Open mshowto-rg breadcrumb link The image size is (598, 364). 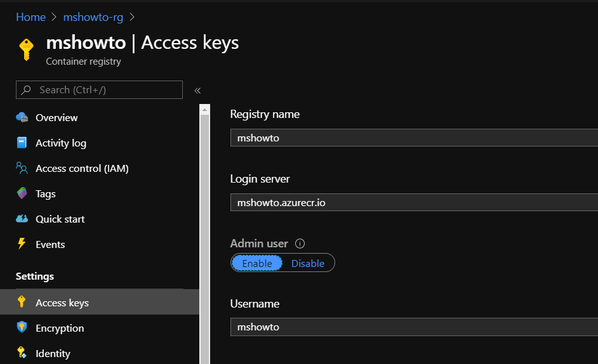tap(93, 17)
